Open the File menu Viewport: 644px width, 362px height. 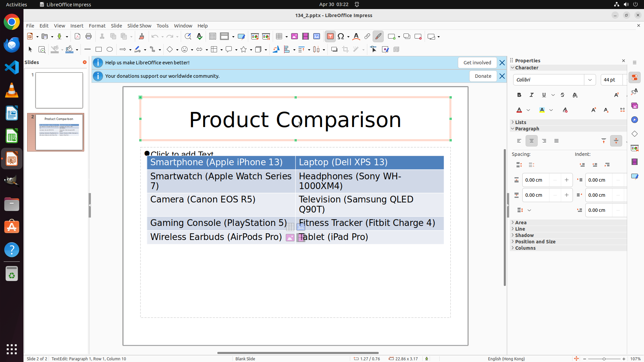click(30, 26)
